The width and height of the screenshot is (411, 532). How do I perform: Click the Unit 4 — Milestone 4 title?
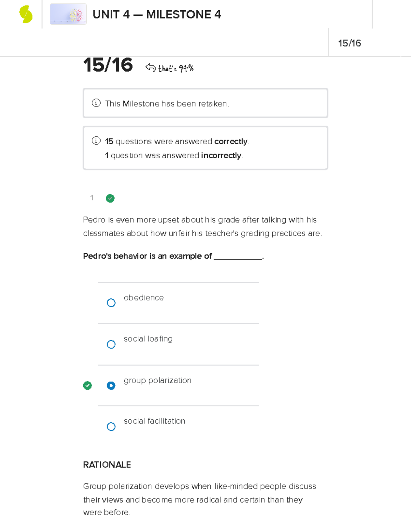point(157,15)
